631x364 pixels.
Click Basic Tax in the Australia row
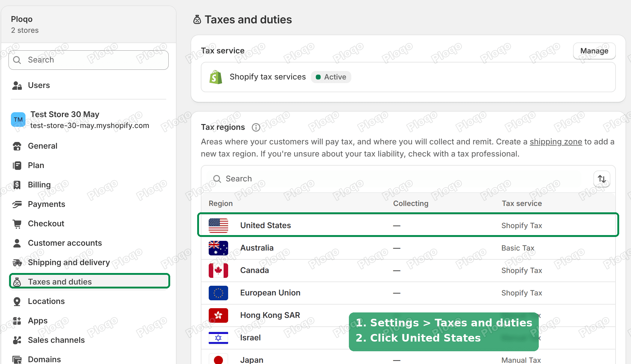click(518, 248)
